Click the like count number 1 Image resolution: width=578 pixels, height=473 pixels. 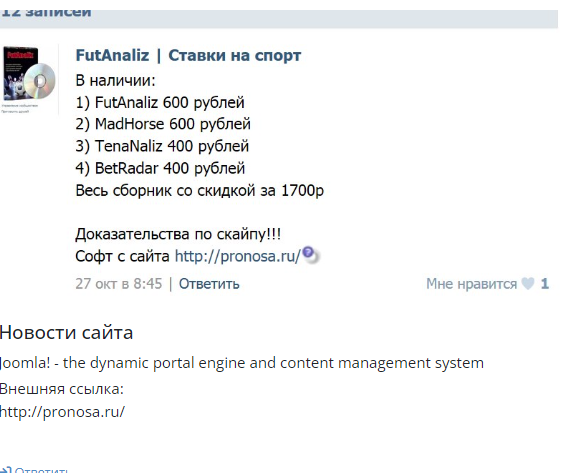click(x=545, y=284)
